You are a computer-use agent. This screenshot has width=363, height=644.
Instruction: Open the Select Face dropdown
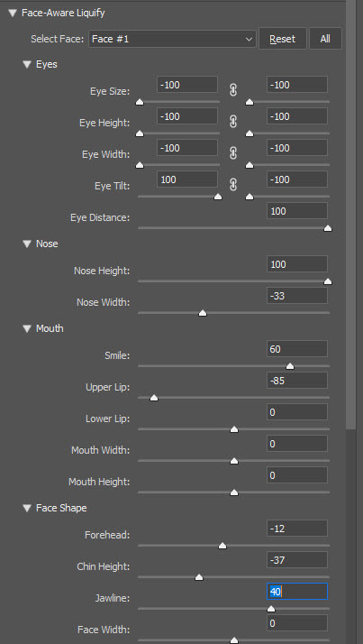[x=172, y=39]
